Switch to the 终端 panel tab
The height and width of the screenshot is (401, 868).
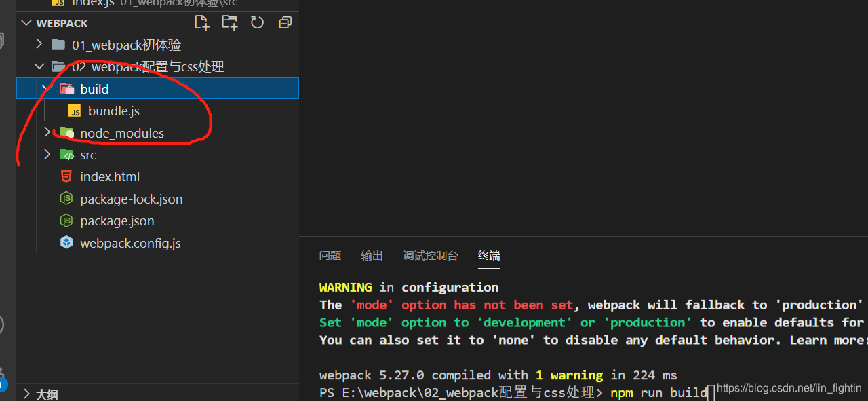point(489,256)
